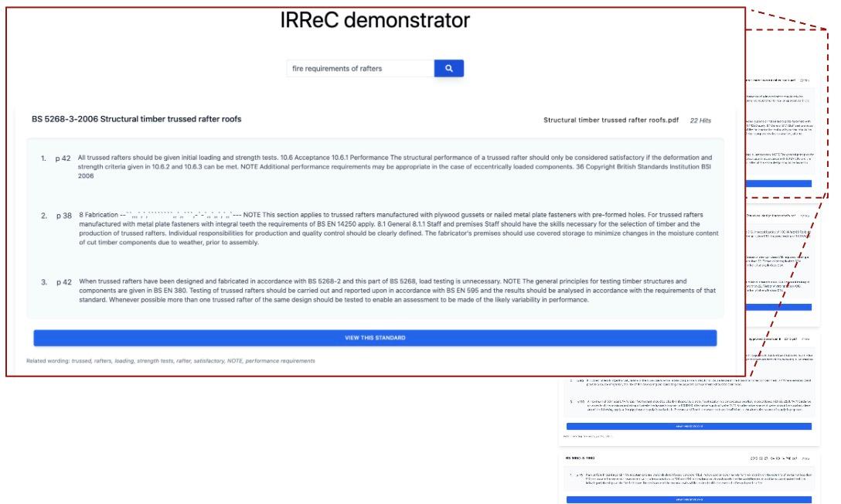
Task: Click the 'Related wording' keywords line
Action: click(171, 361)
